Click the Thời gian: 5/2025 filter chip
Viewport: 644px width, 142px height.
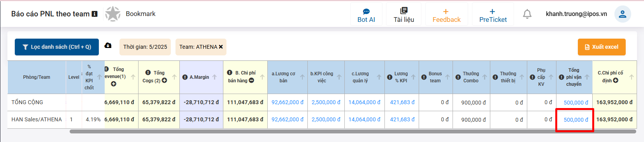pos(145,47)
